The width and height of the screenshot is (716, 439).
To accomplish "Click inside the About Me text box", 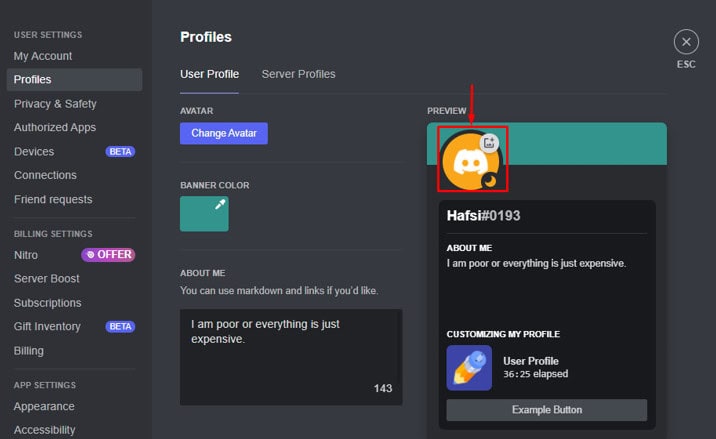I will point(291,357).
